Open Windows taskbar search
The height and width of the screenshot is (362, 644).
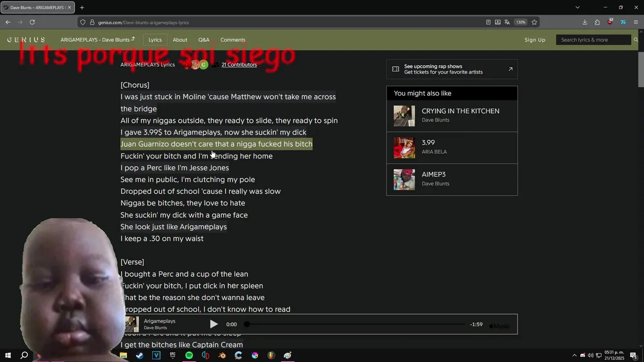tap(24, 355)
